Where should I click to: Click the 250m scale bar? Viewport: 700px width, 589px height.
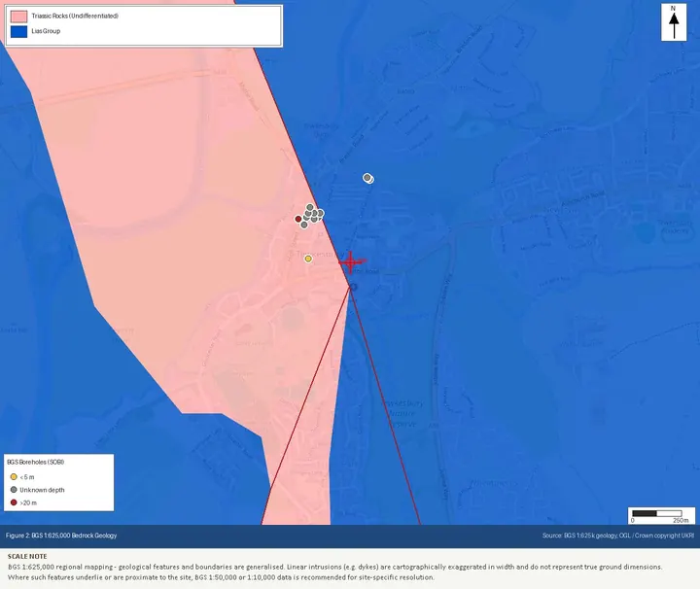[661, 516]
